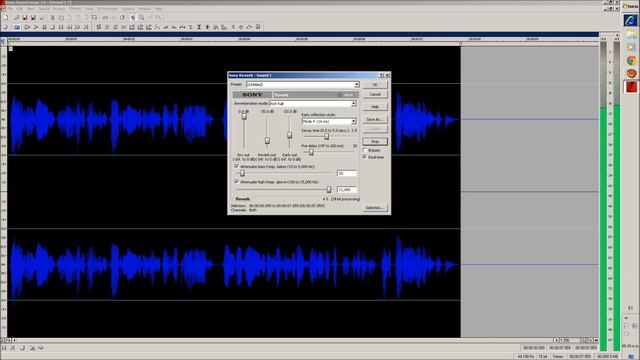Open the Options menu

tap(128, 9)
